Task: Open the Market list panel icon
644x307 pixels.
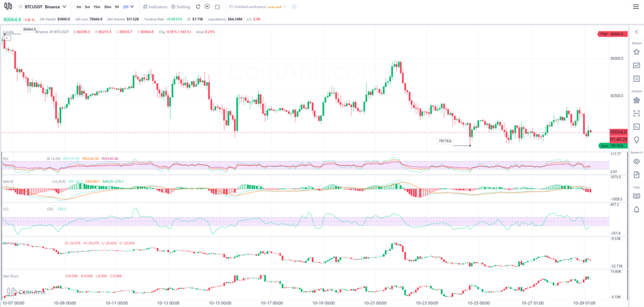Action: (x=636, y=79)
